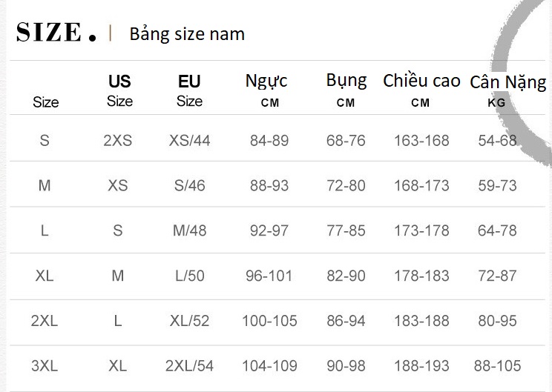Select the S size row label
Screen dimensions: 552x392
click(45, 140)
